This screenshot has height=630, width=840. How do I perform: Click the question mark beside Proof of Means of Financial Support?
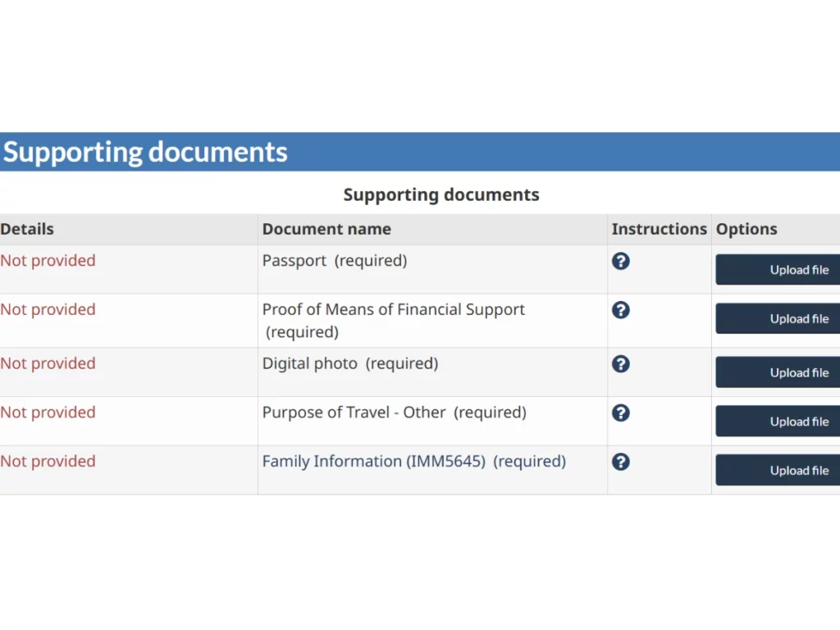click(621, 310)
